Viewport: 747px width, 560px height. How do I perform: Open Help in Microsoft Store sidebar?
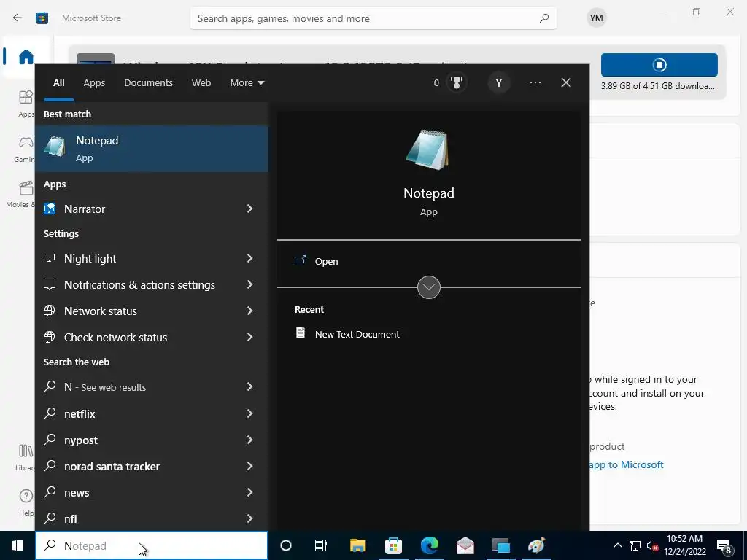point(26,502)
